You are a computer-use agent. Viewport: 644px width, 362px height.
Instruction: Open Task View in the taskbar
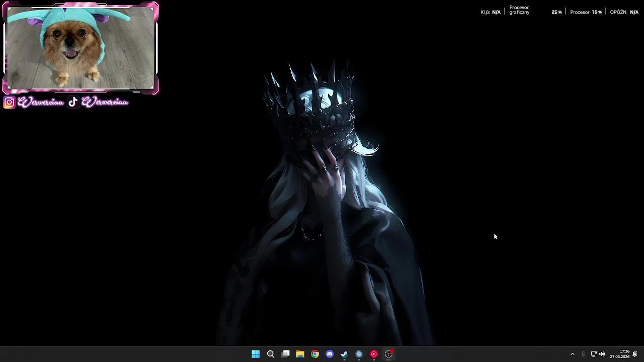click(285, 354)
